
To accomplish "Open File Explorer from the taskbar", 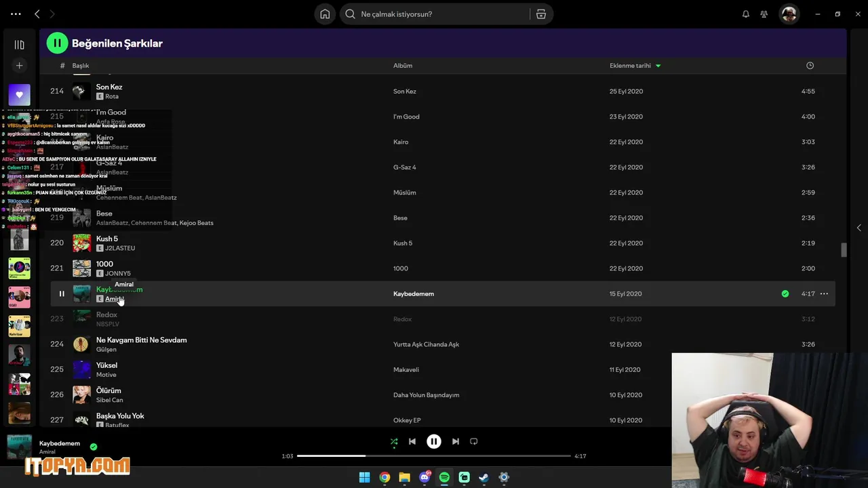I will (404, 477).
